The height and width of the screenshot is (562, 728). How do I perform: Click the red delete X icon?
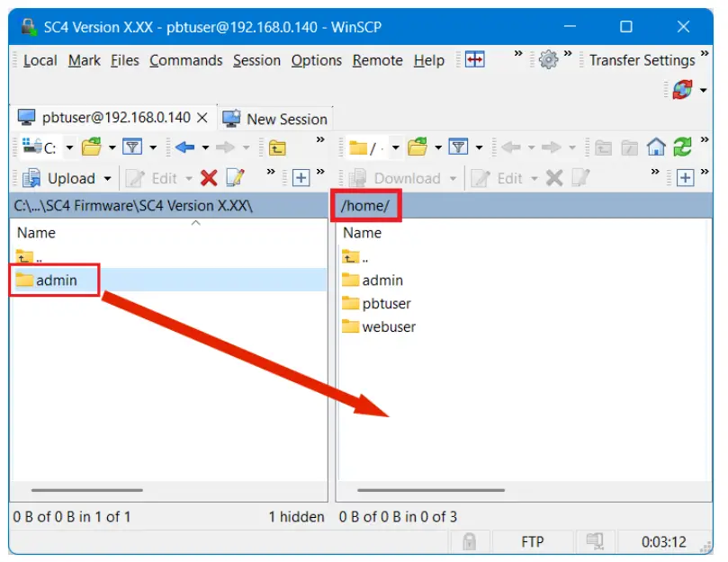coord(209,178)
